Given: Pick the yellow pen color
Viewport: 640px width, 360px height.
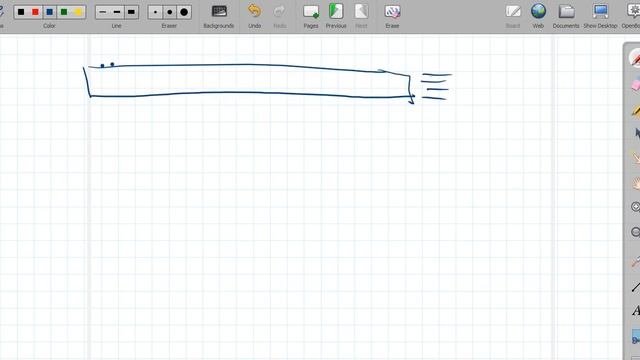Looking at the screenshot, I should 78,12.
